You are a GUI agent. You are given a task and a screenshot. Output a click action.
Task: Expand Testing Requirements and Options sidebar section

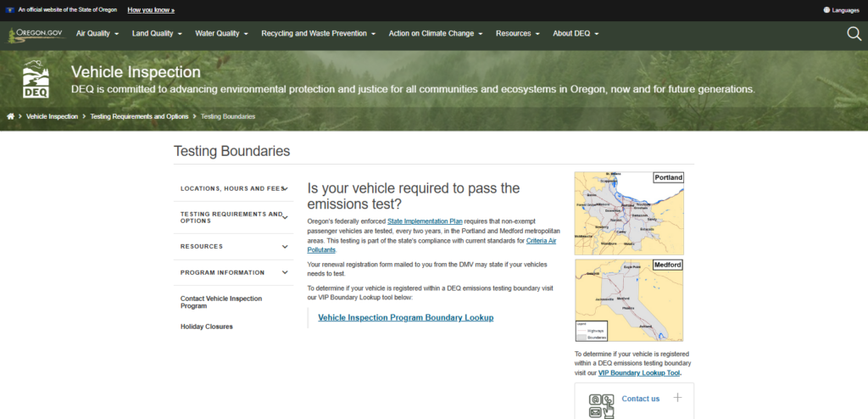pos(286,218)
